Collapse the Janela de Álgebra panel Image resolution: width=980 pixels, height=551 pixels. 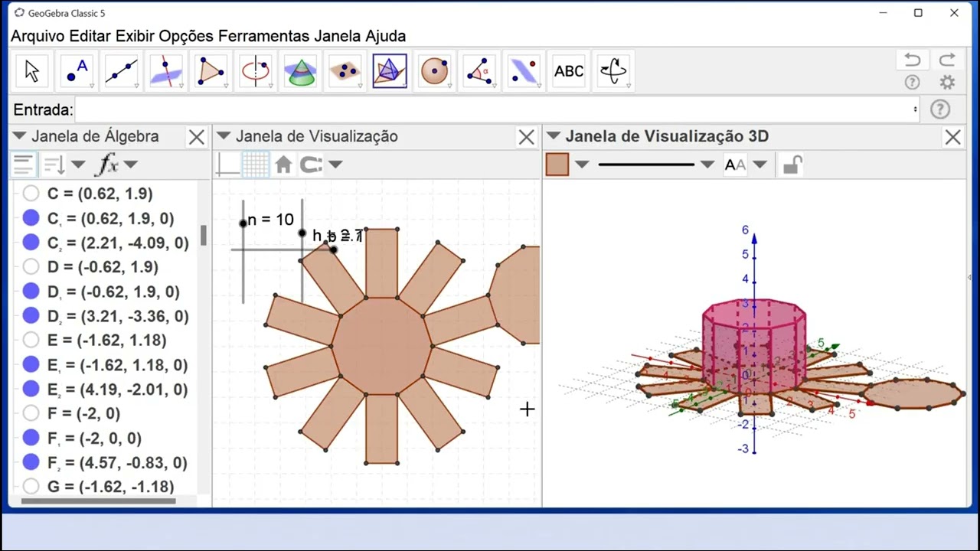pyautogui.click(x=19, y=136)
